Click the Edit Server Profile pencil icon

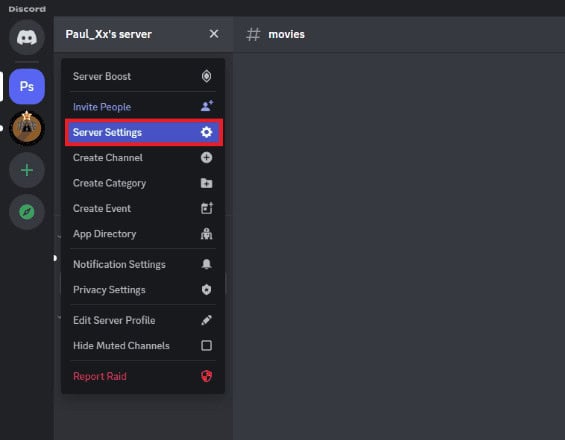(x=206, y=320)
